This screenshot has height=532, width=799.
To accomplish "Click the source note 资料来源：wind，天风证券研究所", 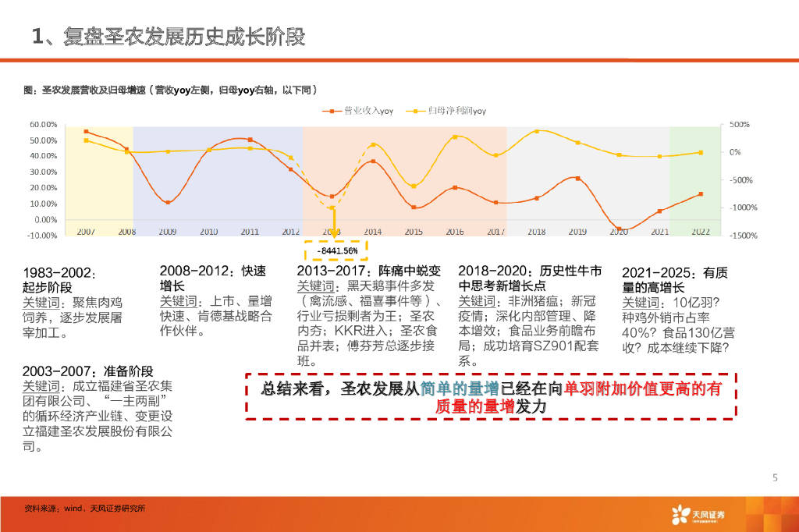I will click(x=84, y=509).
